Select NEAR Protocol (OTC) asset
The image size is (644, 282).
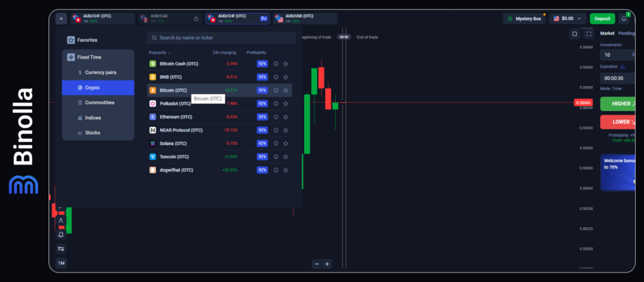(x=219, y=130)
